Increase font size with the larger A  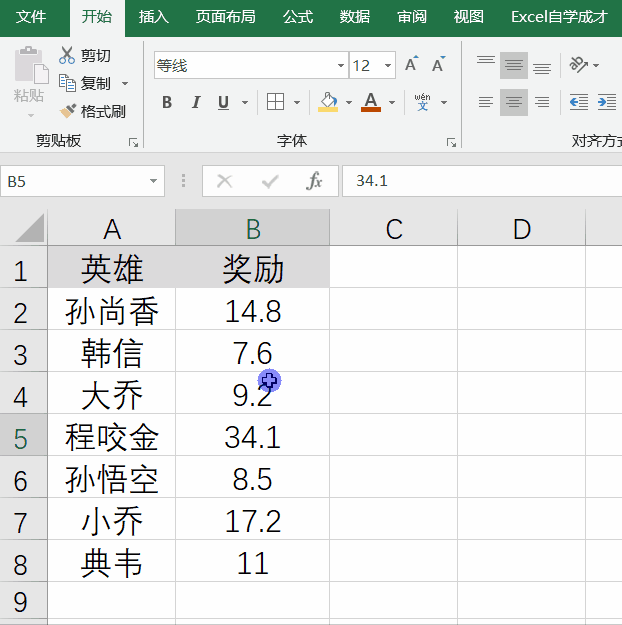point(412,65)
